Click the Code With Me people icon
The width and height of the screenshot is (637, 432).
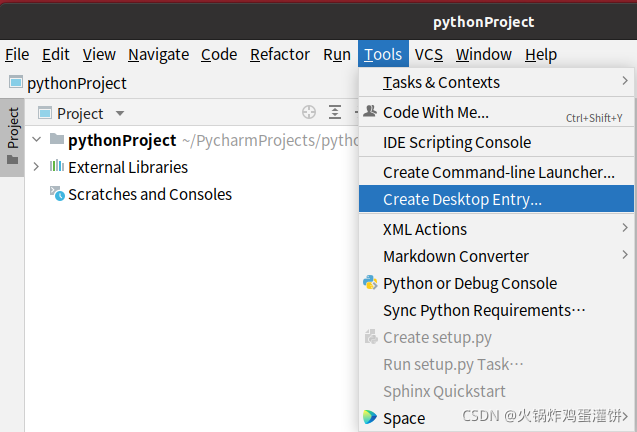(x=370, y=111)
